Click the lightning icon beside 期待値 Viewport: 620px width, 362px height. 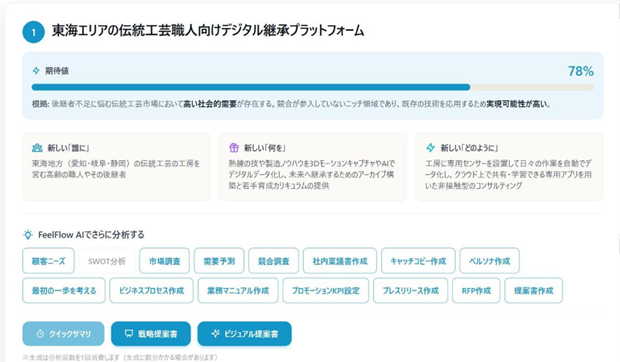click(x=36, y=70)
